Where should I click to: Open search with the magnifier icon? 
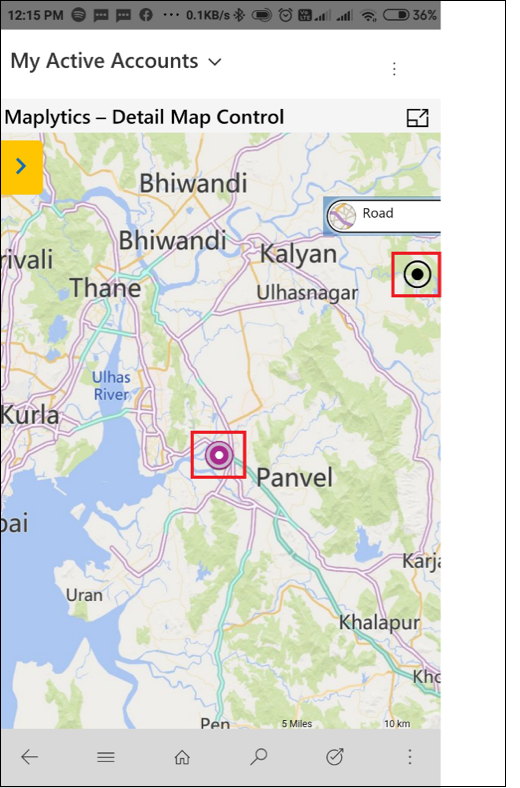259,757
